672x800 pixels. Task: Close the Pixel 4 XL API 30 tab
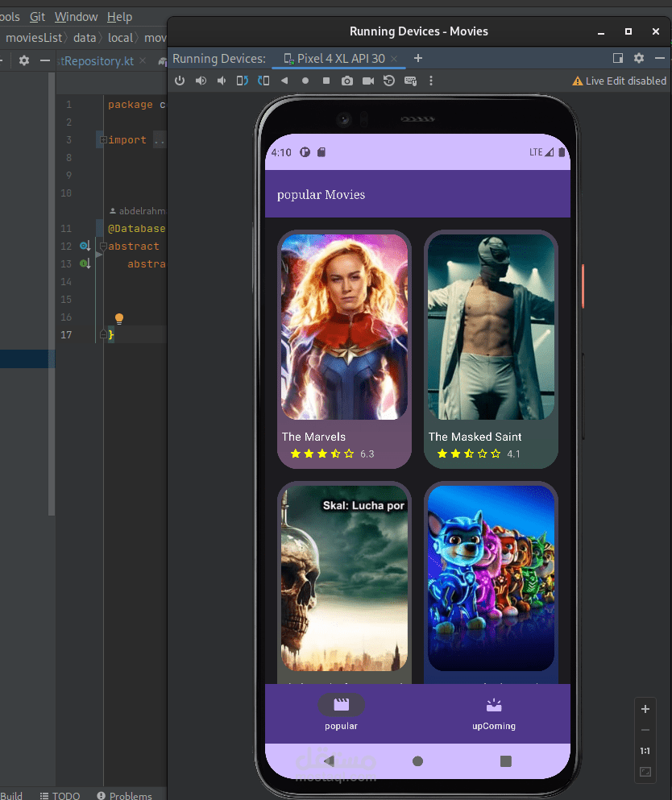[x=394, y=59]
